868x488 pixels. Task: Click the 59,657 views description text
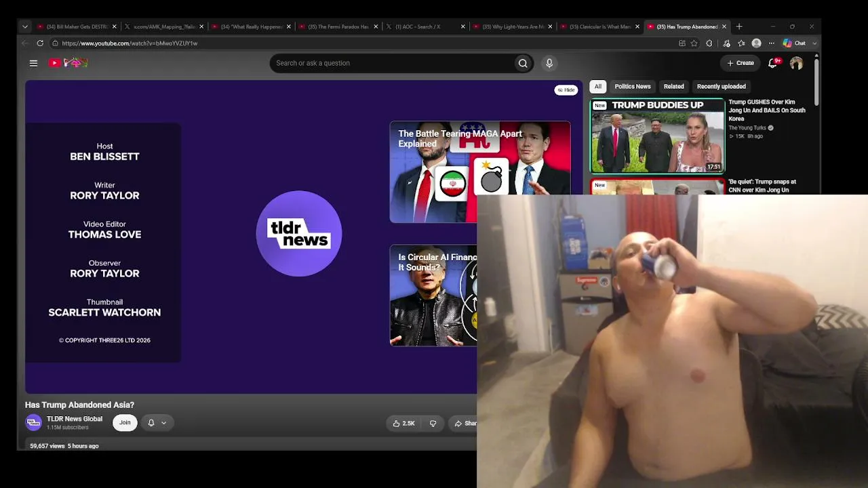(47, 446)
